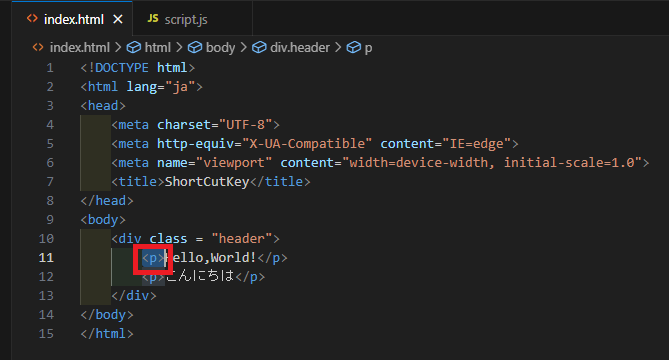Click "X-UA-Compatible" value on line 5
The height and width of the screenshot is (360, 669).
(x=307, y=143)
